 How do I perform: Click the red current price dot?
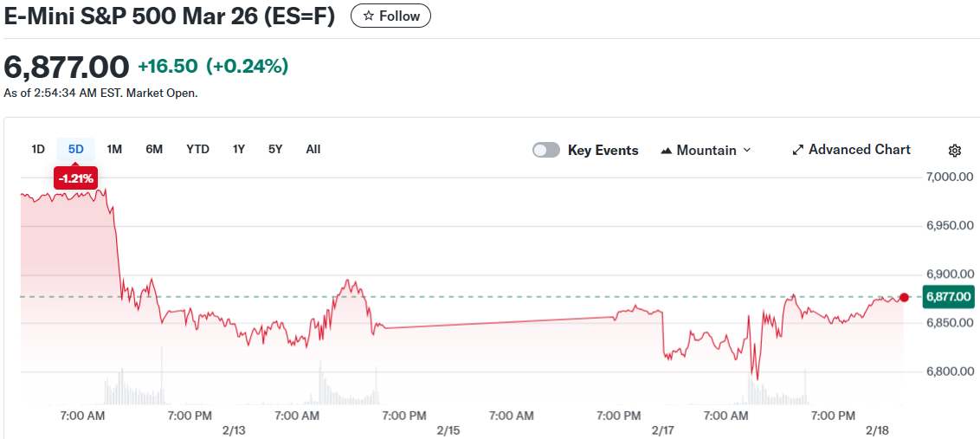904,297
